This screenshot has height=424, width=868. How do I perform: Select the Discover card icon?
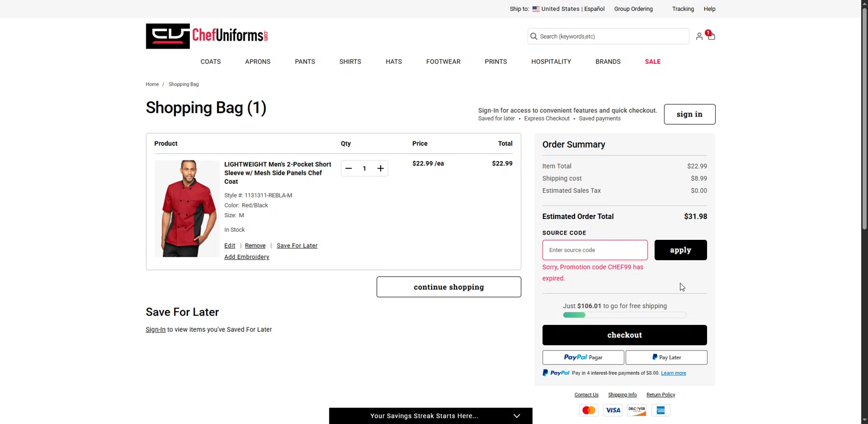click(x=637, y=410)
